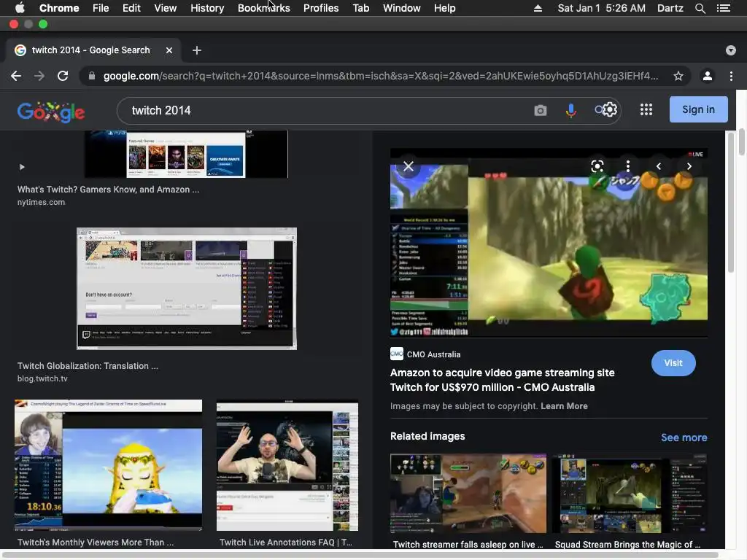This screenshot has width=747, height=560.
Task: Select the twitch 2014 Google Search tab
Action: [90, 50]
